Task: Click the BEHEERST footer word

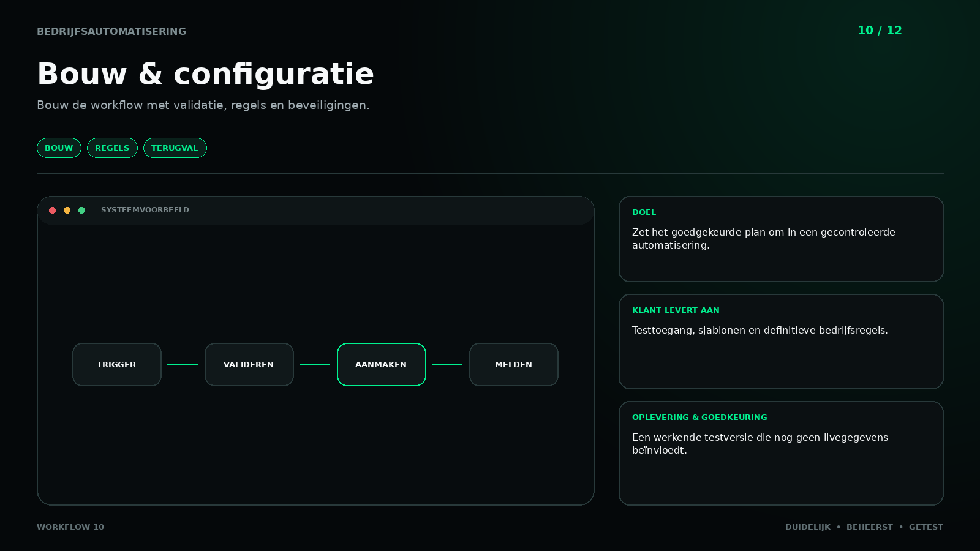Action: click(x=870, y=527)
